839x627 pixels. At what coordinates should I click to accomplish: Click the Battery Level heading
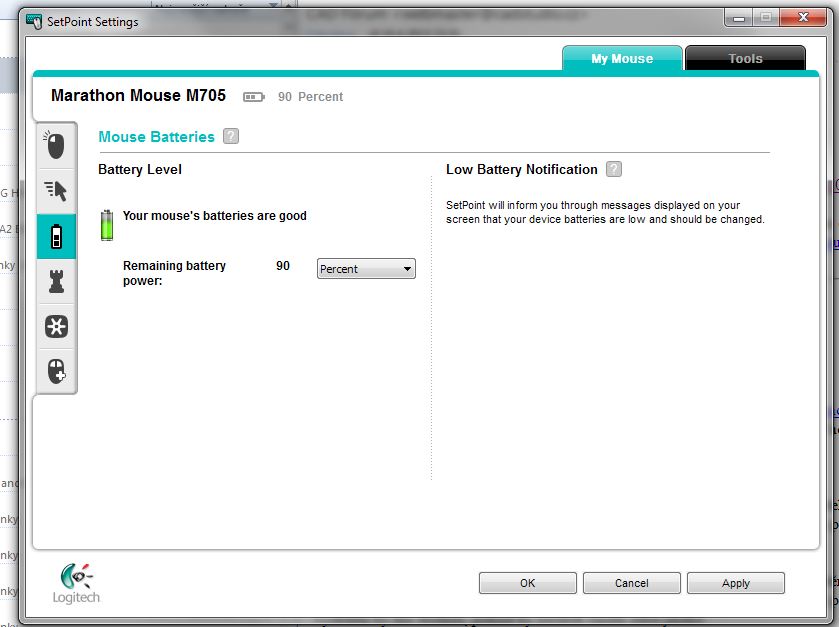click(140, 170)
